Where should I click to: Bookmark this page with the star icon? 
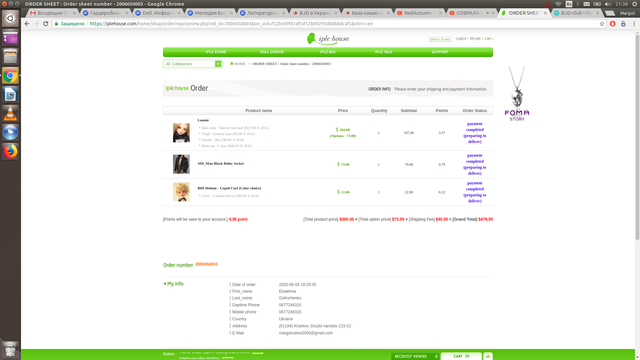point(602,24)
